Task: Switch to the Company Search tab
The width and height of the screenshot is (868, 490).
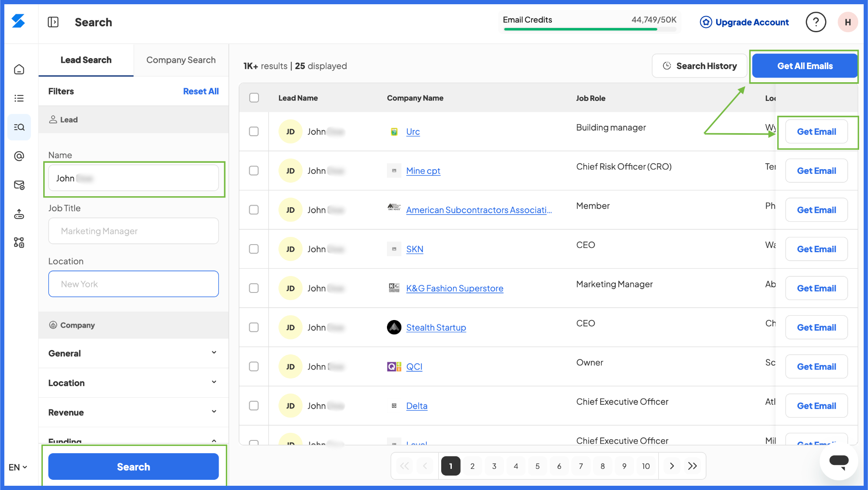Action: 181,60
